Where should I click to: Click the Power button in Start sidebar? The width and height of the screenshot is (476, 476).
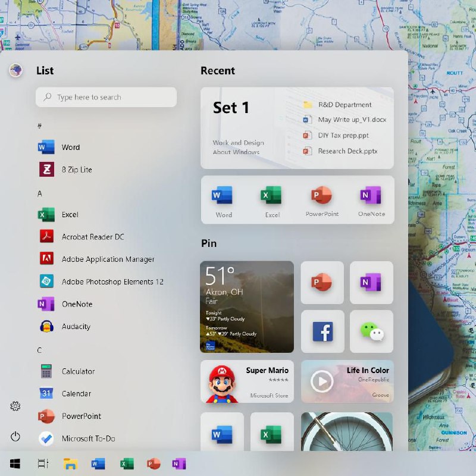pyautogui.click(x=15, y=437)
